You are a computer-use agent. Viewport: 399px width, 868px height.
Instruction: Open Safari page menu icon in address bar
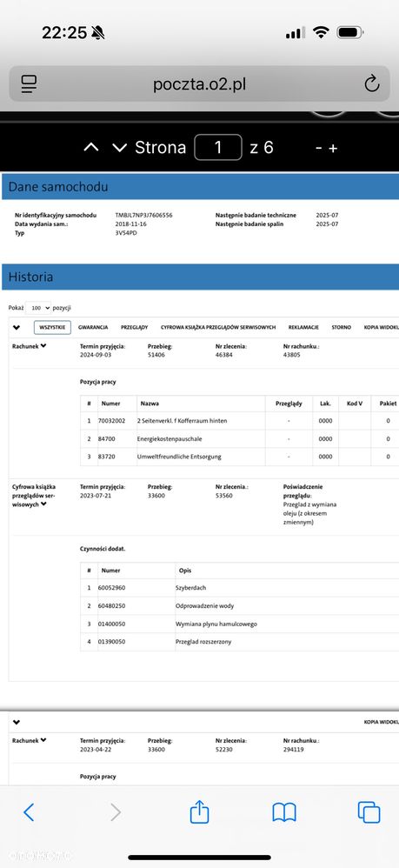29,84
